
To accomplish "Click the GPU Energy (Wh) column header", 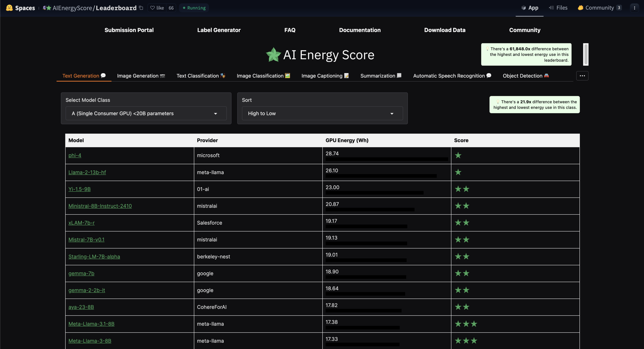I will [x=347, y=140].
